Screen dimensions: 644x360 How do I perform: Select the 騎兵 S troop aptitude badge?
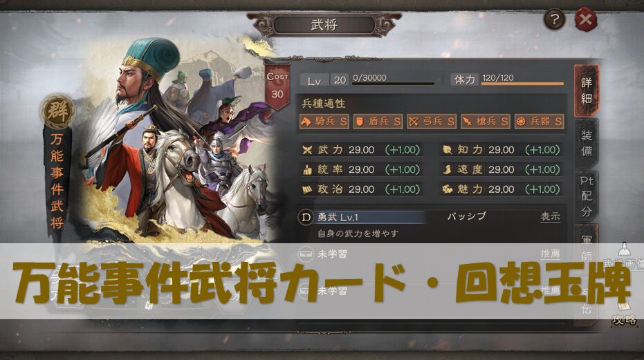pyautogui.click(x=324, y=122)
